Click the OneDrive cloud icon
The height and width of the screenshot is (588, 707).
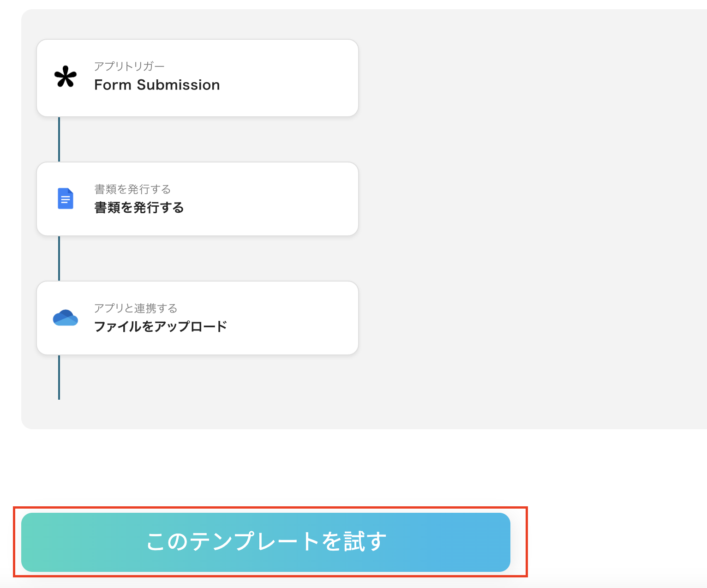point(66,318)
